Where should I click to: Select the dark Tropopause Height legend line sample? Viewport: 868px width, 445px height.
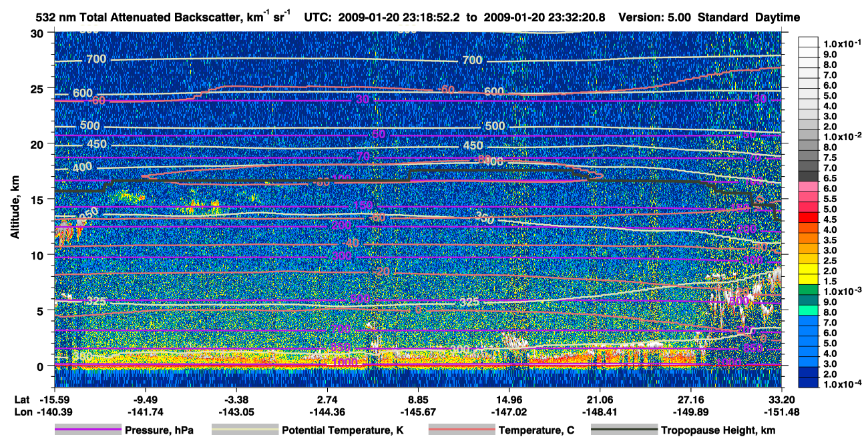(624, 430)
